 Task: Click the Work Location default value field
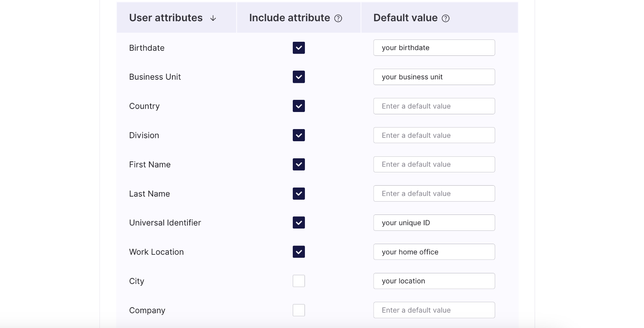click(x=434, y=252)
